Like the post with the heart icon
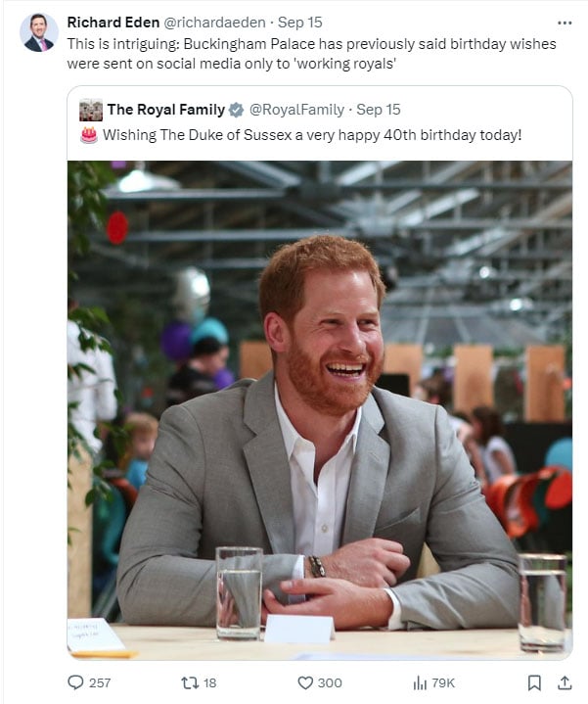 pyautogui.click(x=305, y=682)
